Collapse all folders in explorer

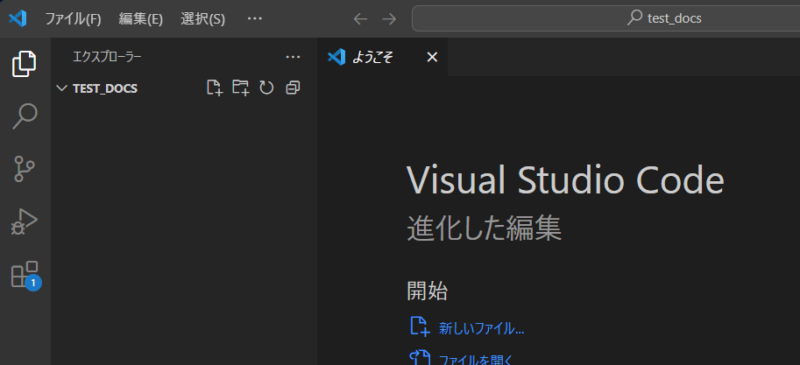click(x=292, y=88)
